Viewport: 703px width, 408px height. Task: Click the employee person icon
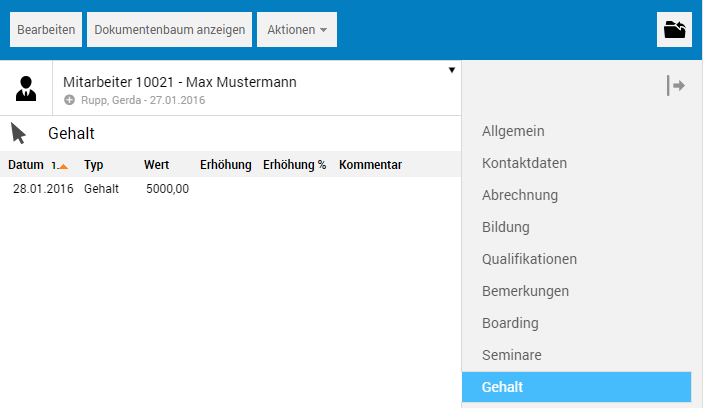(26, 88)
